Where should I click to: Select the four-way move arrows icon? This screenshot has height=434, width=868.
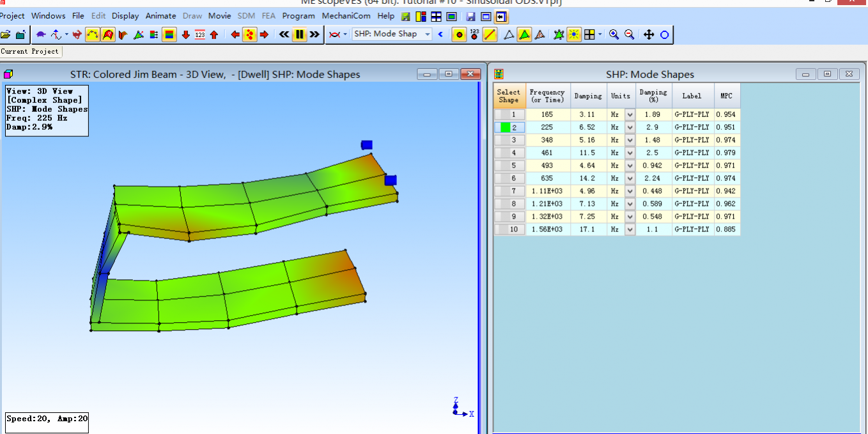click(649, 35)
